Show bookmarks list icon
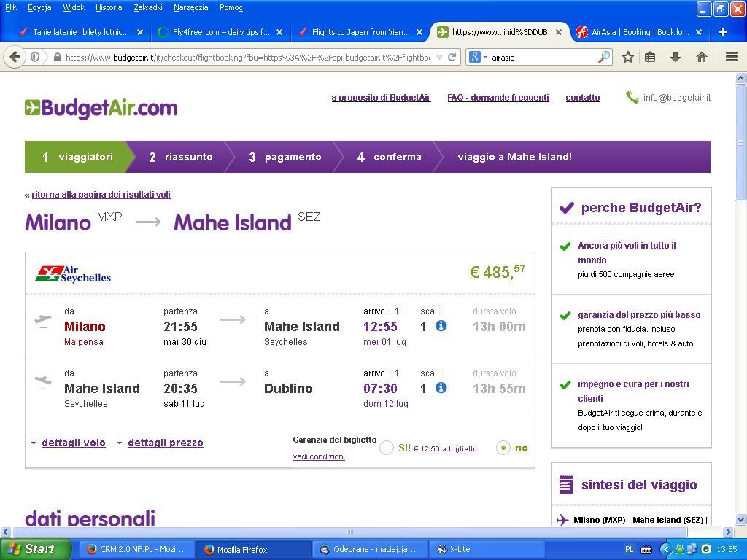 coord(650,57)
